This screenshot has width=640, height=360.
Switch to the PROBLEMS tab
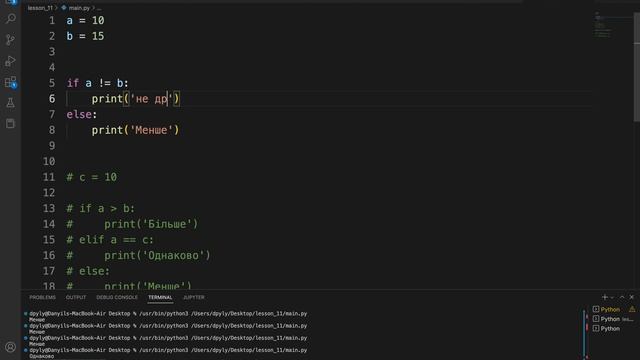(x=42, y=297)
